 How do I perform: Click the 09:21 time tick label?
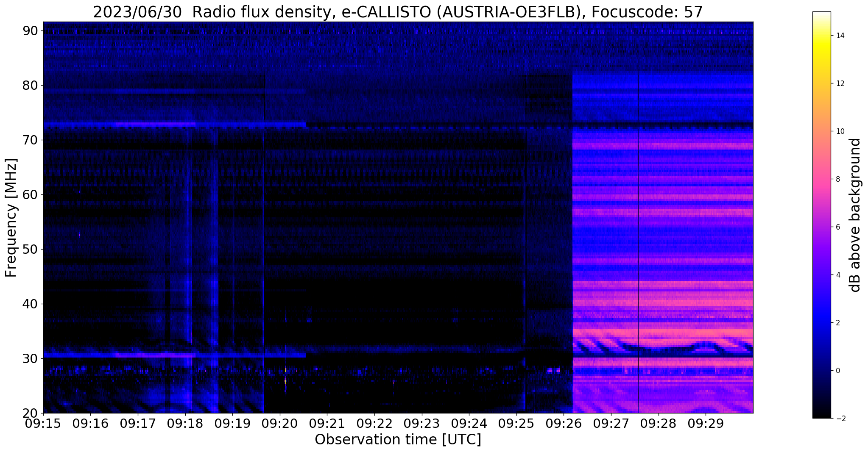(x=327, y=423)
